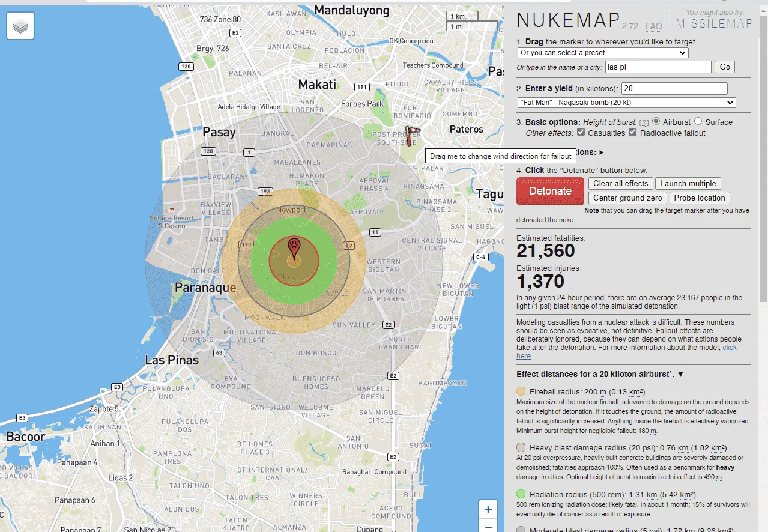Viewport: 768px width, 532px height.
Task: Click Launch multiple
Action: click(688, 184)
